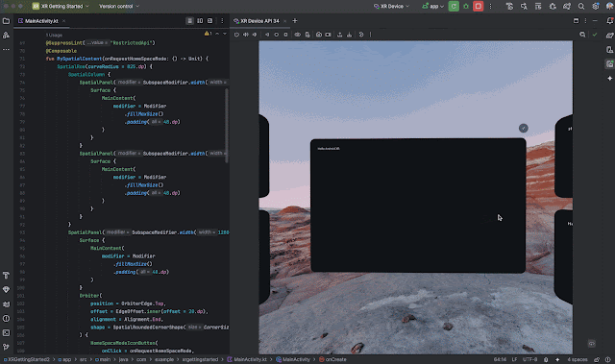
Task: Open the app run configuration dropdown
Action: [x=433, y=7]
